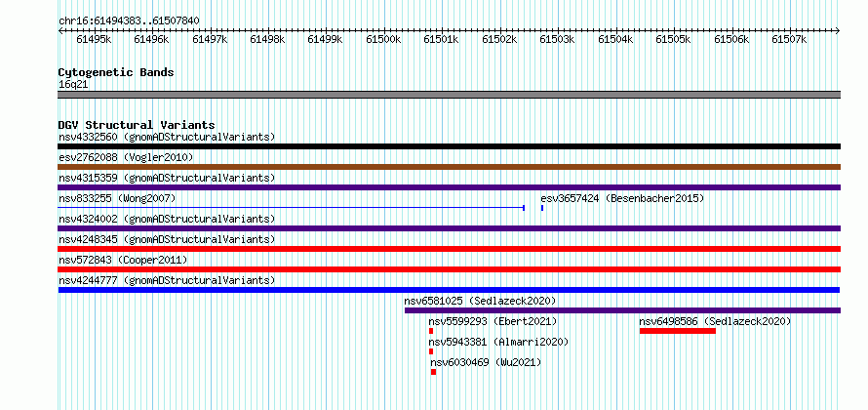Open the nsv4332560 (gnomADStructuralVariants) label
868x410 pixels.
[x=167, y=137]
